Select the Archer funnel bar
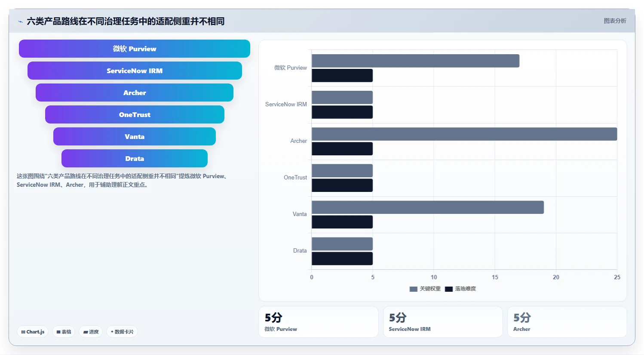This screenshot has width=644, height=355. point(135,93)
